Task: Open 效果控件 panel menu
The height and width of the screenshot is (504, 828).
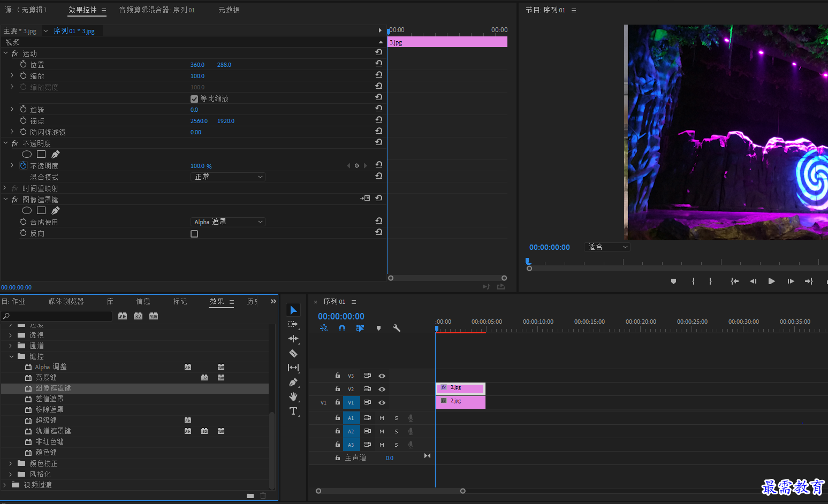Action: [104, 11]
